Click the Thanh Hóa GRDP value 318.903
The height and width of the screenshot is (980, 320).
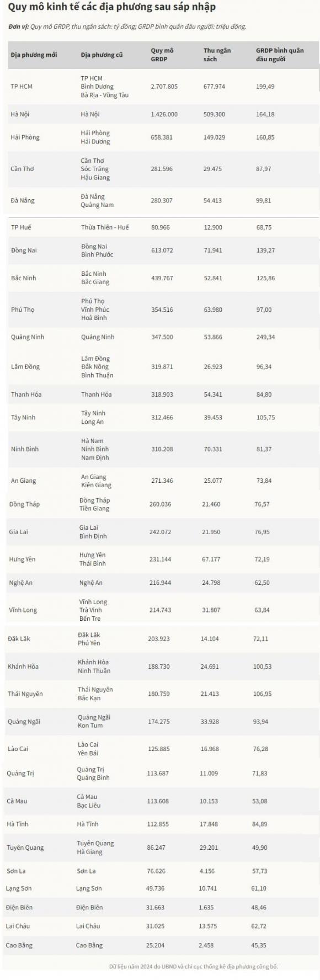(x=162, y=395)
